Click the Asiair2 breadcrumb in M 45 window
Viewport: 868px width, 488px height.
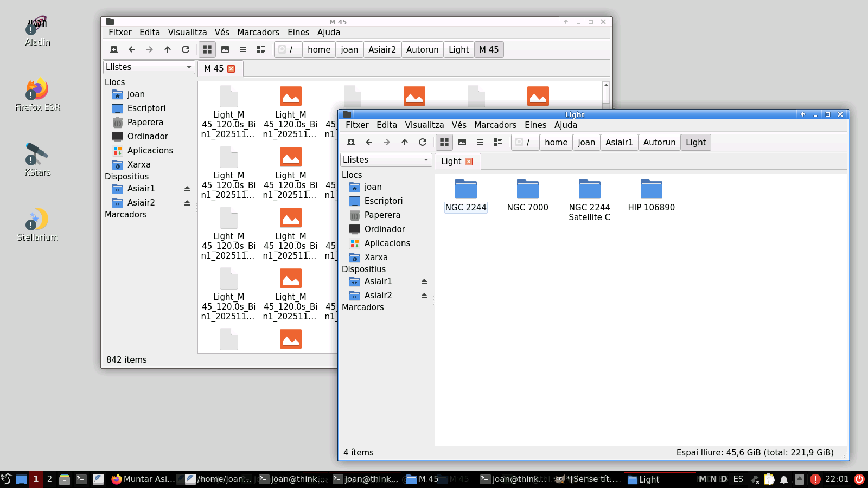pyautogui.click(x=382, y=49)
